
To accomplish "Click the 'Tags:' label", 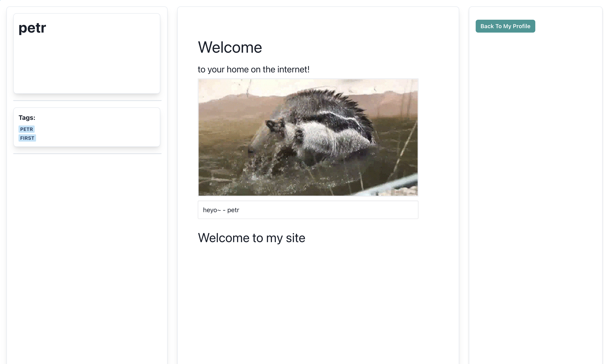I will coord(27,118).
